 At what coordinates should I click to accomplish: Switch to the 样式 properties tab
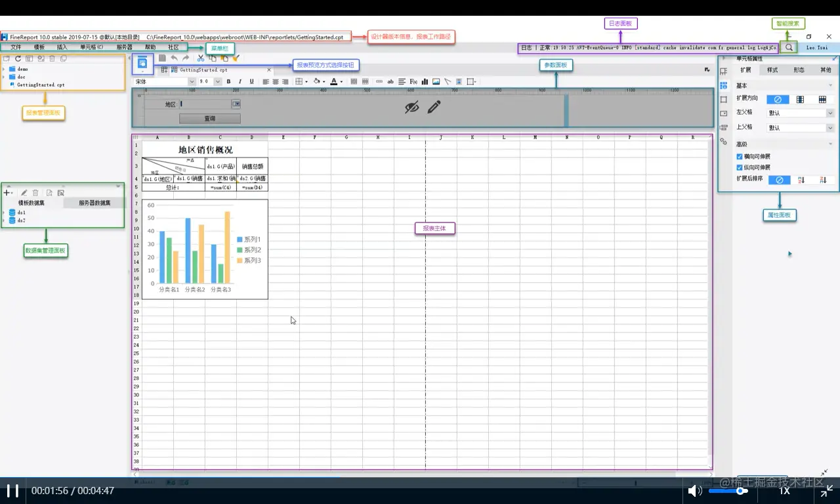point(772,70)
